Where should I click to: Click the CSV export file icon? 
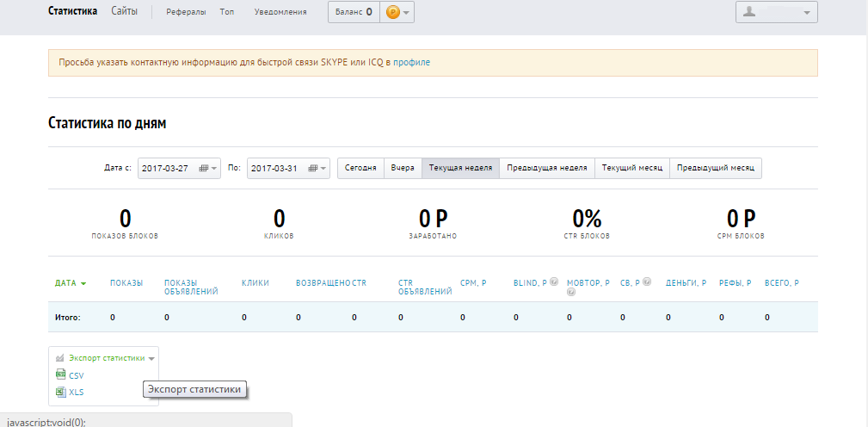60,375
